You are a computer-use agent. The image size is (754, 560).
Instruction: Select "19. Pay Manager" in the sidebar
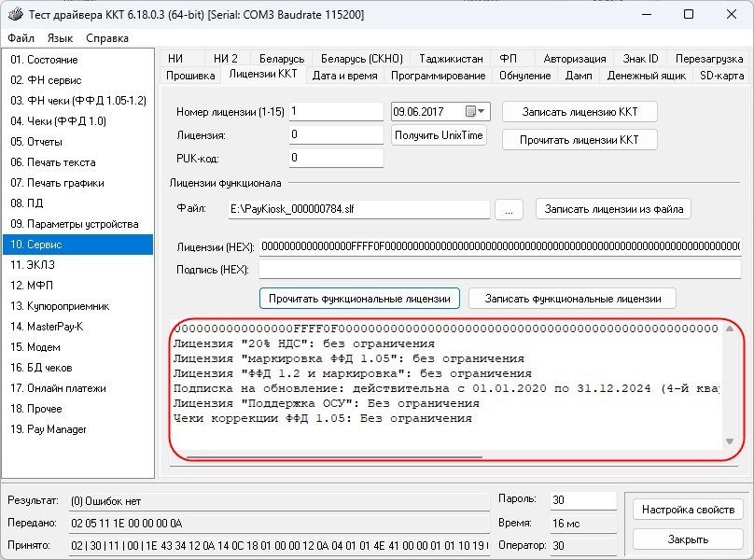(49, 429)
